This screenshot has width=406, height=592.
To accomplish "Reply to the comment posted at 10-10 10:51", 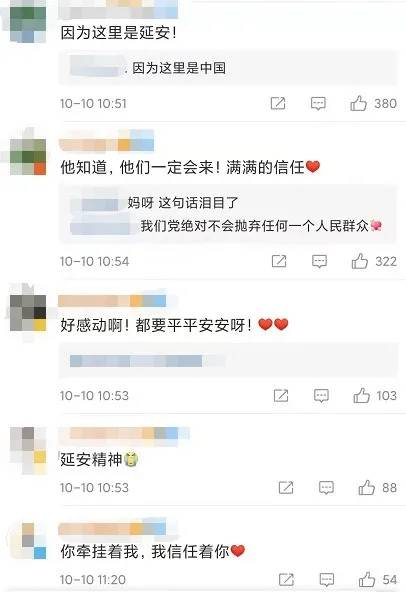I will [318, 103].
